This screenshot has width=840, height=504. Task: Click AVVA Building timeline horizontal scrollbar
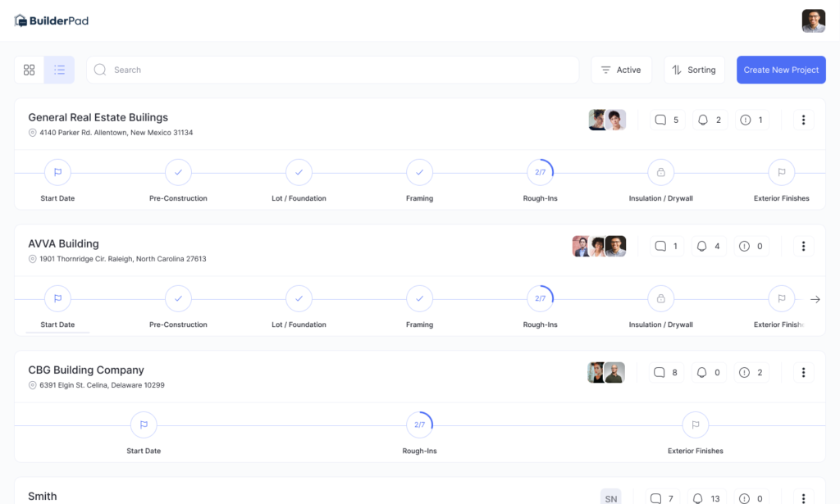[57, 332]
